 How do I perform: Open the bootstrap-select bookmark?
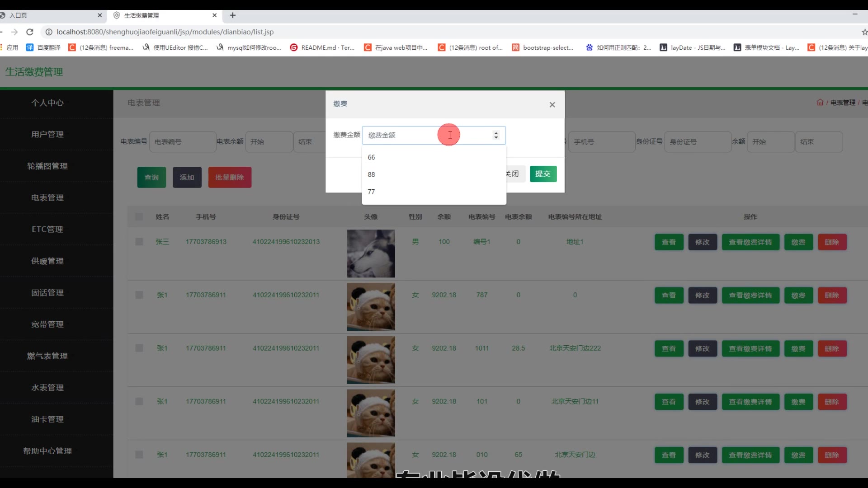(x=542, y=47)
